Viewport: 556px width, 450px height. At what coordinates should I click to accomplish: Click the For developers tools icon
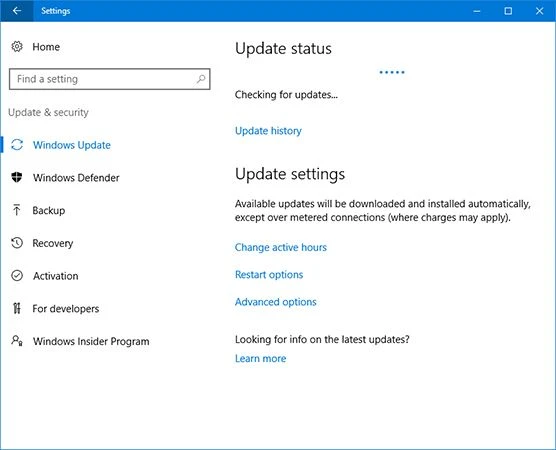(x=16, y=308)
